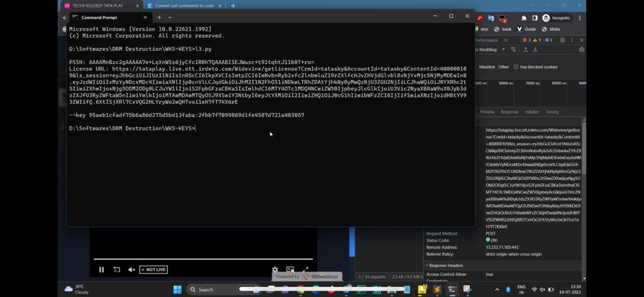The width and height of the screenshot is (644, 297).
Task: Open the Guide bookmark
Action: pos(526,29)
